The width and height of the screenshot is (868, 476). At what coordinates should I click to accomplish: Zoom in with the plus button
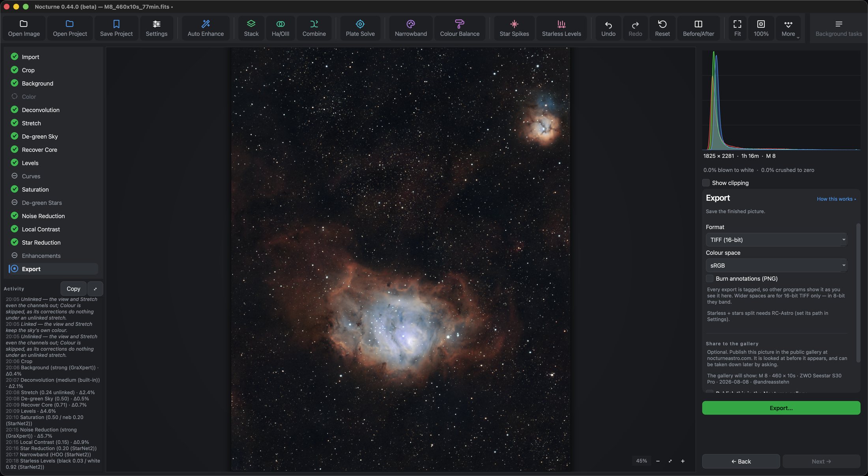(683, 461)
